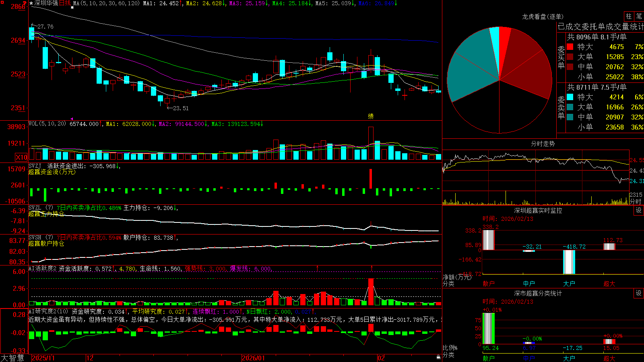Click the white asterisk marker beside the MA label
Viewport: 644px width, 362px height.
72,7
